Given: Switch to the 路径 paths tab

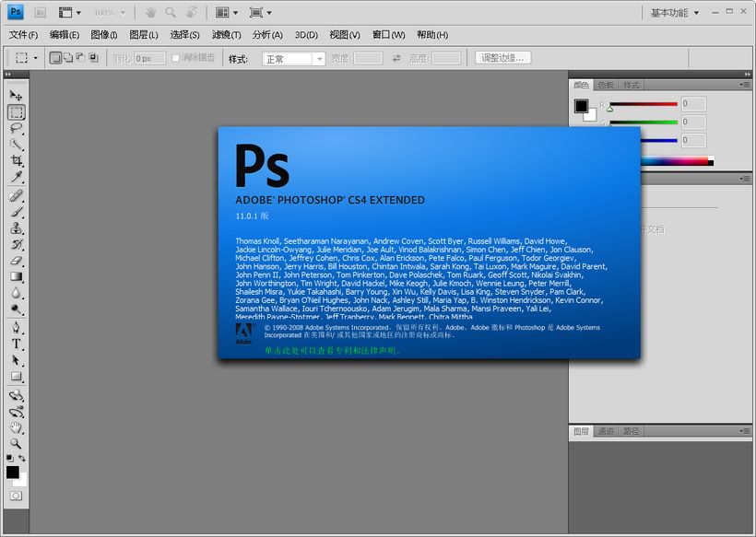Looking at the screenshot, I should pos(631,431).
